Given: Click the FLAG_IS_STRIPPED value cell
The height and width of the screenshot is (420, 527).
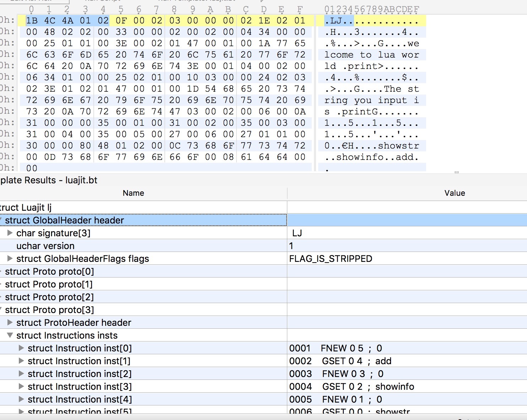Looking at the screenshot, I should point(331,259).
